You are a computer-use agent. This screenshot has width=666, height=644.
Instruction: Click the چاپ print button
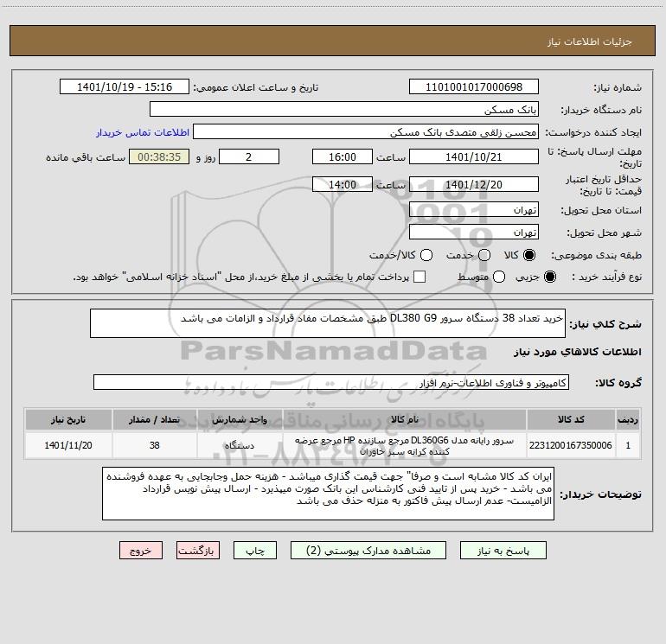point(255,551)
